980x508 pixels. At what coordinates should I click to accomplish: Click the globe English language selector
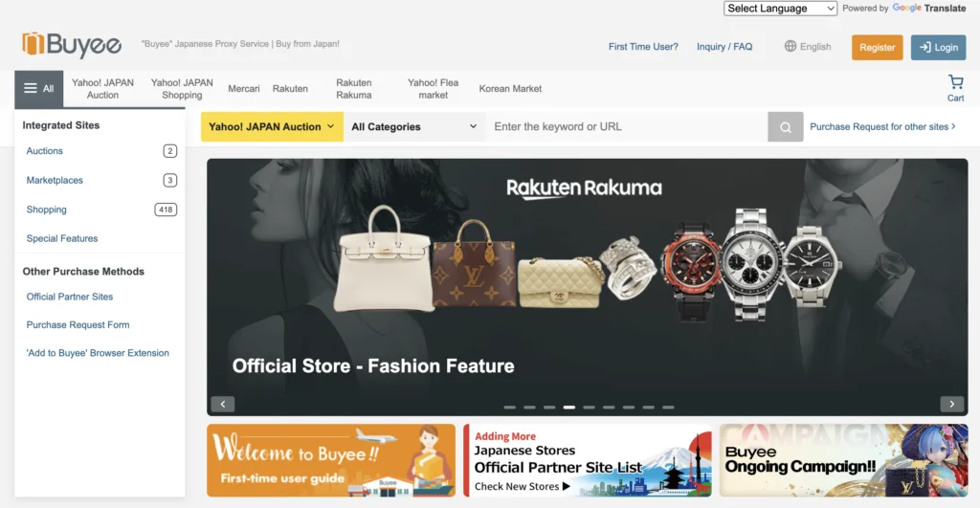[808, 47]
